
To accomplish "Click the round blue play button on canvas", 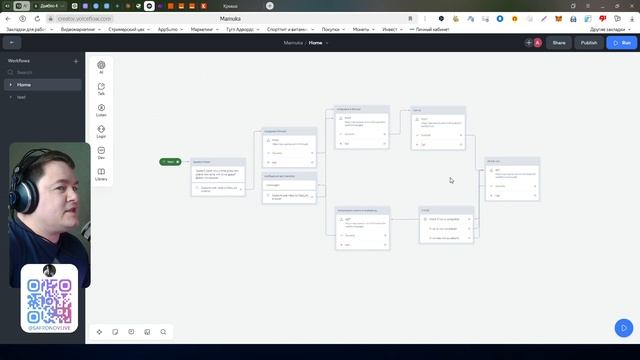I will (x=624, y=328).
